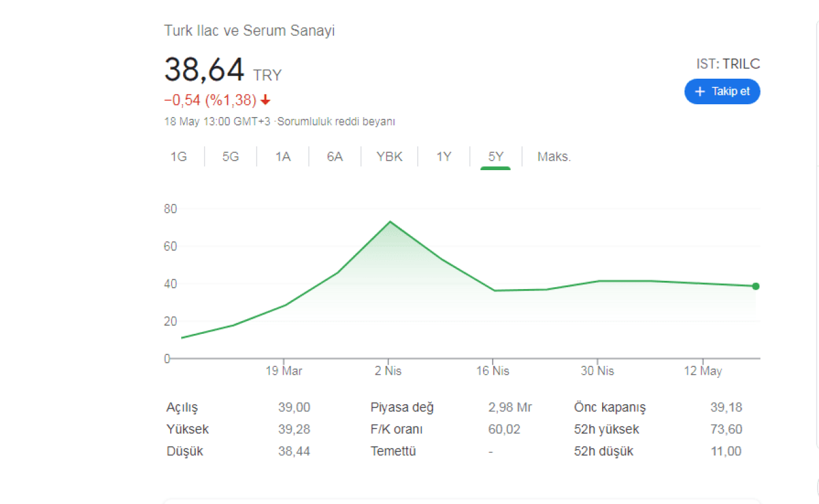Click the red down arrow price change icon

(x=266, y=100)
